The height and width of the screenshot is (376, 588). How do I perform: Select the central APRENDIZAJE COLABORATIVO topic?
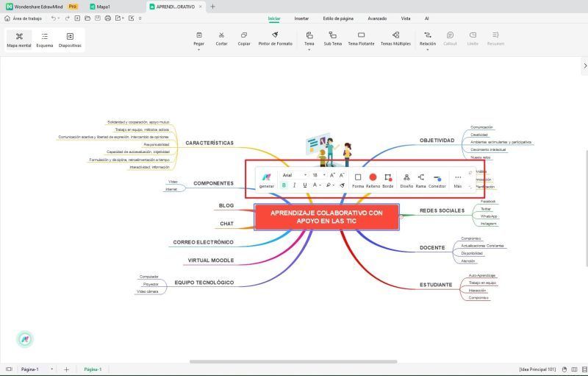tap(326, 217)
